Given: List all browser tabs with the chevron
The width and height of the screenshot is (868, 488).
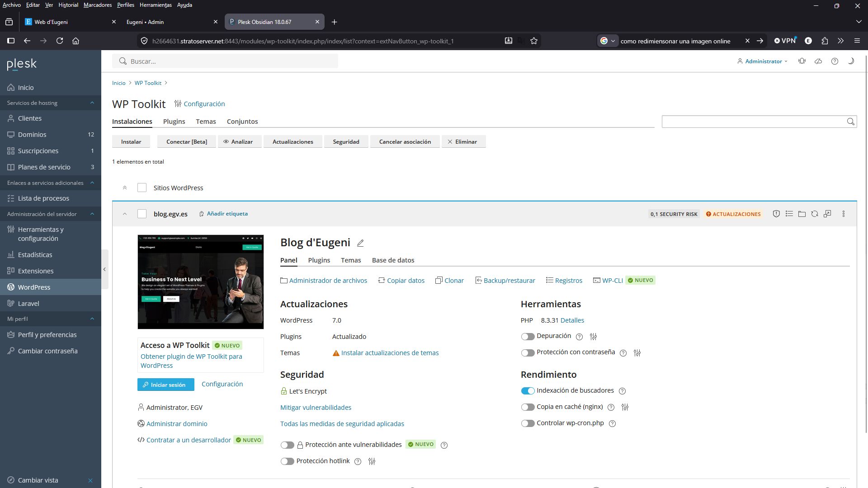Looking at the screenshot, I should [x=859, y=22].
